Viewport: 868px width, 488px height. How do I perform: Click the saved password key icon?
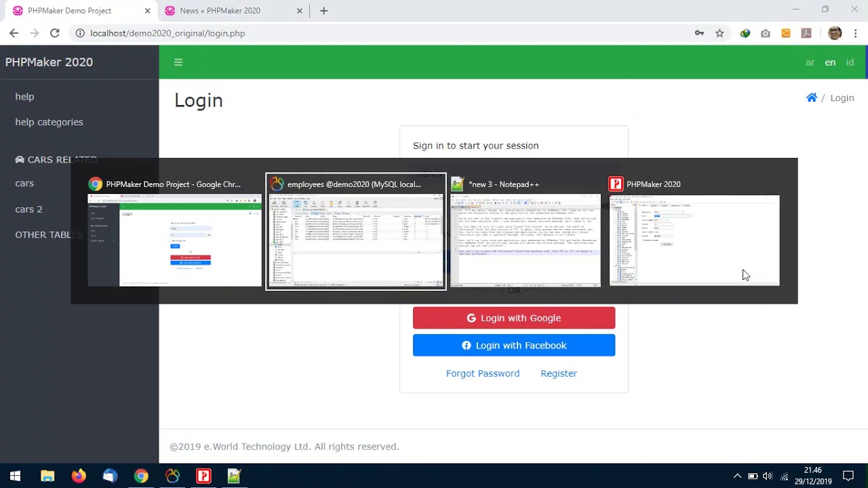point(699,33)
